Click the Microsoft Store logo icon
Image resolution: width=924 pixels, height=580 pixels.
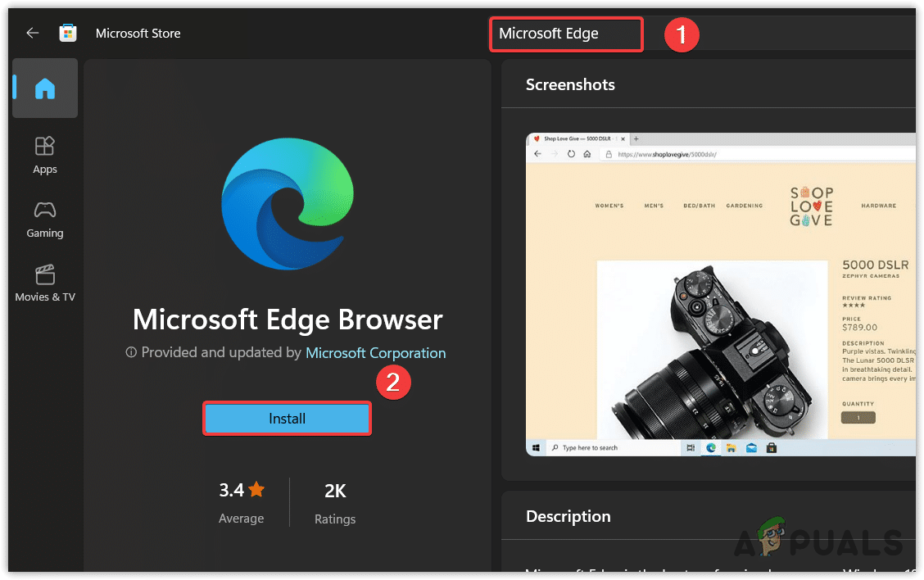tap(68, 33)
